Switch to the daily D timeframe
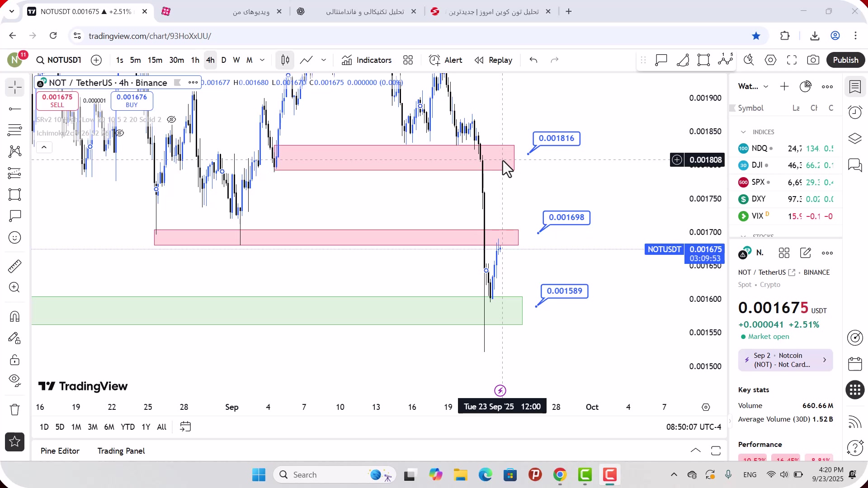Viewport: 868px width, 488px height. pos(224,60)
